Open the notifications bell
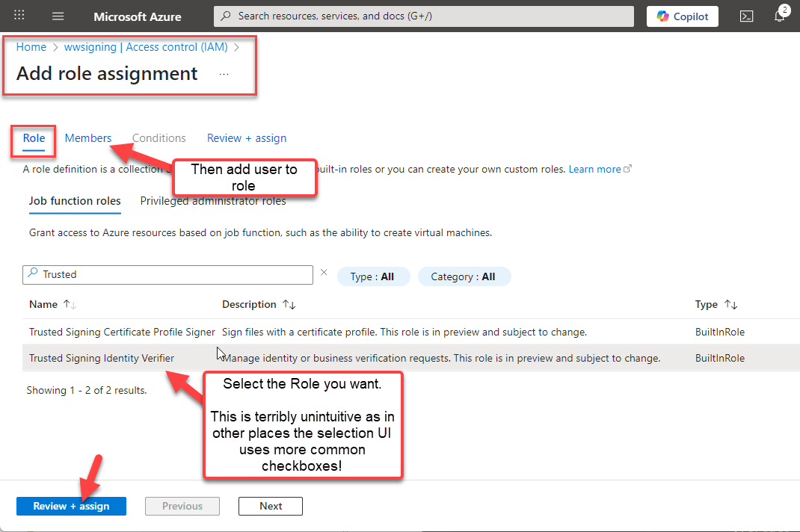Image resolution: width=800 pixels, height=532 pixels. (780, 15)
